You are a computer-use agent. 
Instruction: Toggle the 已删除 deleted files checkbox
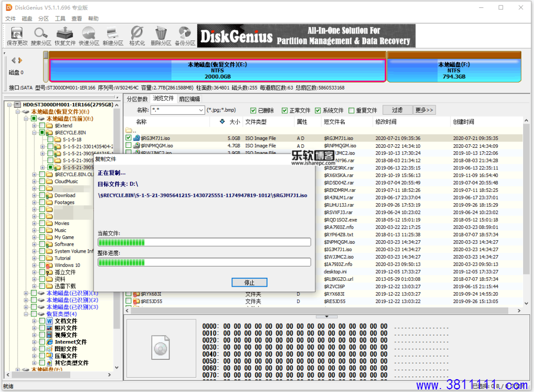tap(253, 110)
